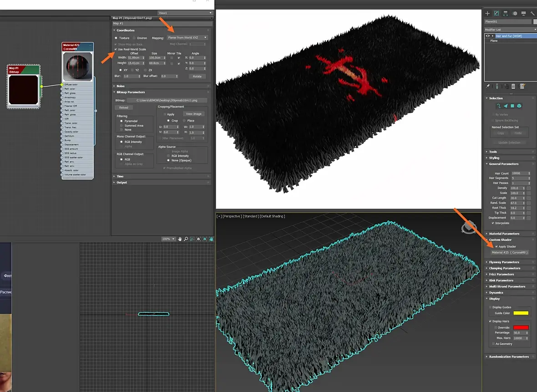The width and height of the screenshot is (537, 392).
Task: Click the Pan to Selected icon
Action: pos(211,239)
